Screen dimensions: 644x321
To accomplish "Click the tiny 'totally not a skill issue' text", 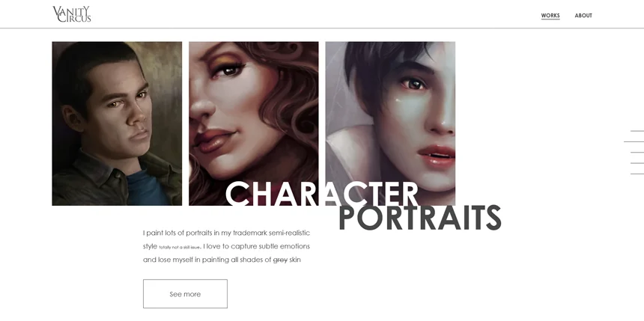I will [x=180, y=248].
